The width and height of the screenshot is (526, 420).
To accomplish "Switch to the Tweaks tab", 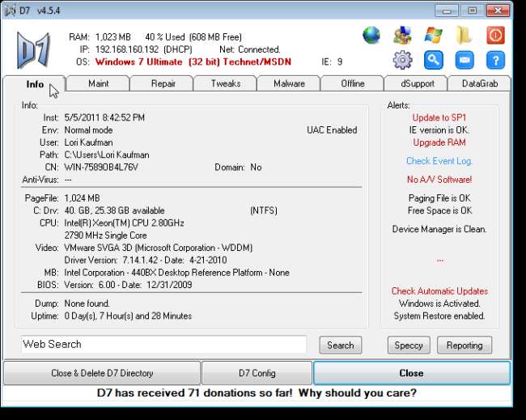I will coord(226,83).
